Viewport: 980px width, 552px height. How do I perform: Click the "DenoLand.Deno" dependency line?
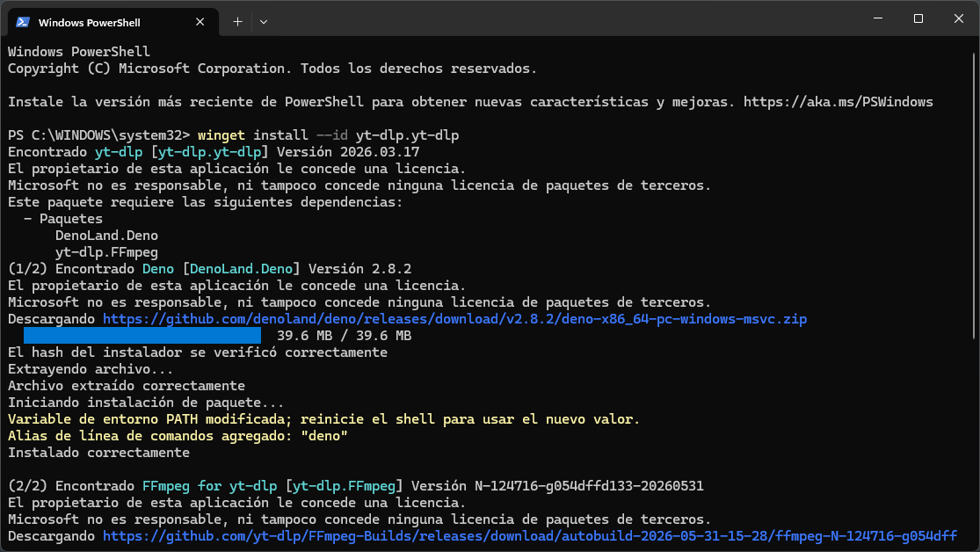click(x=106, y=236)
